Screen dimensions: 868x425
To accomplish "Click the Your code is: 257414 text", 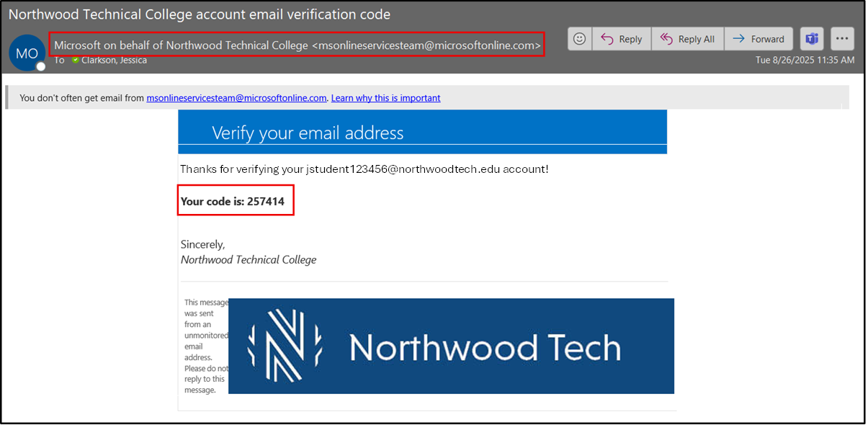I will 233,202.
